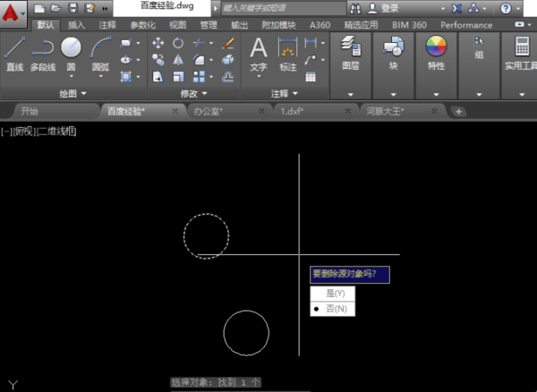Click the Stretch tool icon
This screenshot has width=537, height=392.
(158, 77)
